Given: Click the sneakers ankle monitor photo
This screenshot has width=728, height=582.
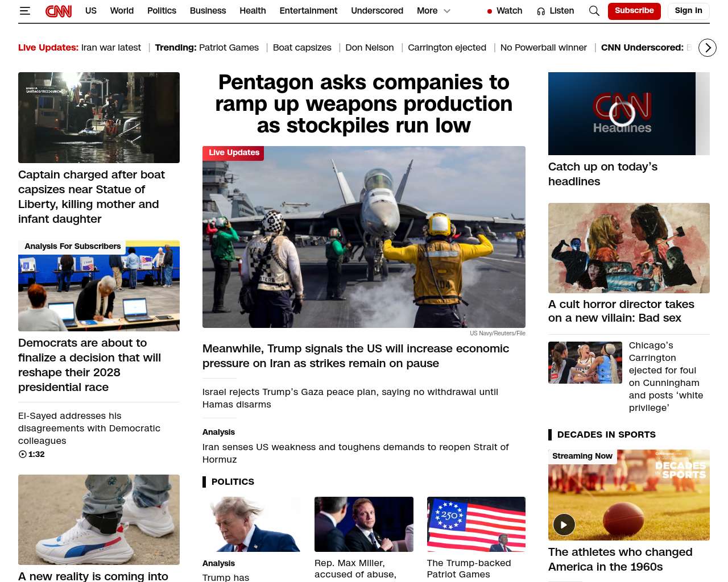Looking at the screenshot, I should point(99,519).
